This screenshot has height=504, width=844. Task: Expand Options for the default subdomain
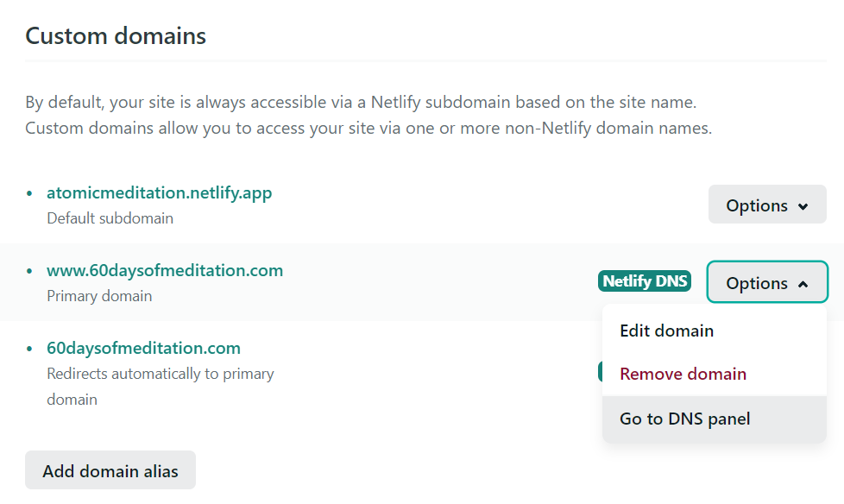coord(767,205)
